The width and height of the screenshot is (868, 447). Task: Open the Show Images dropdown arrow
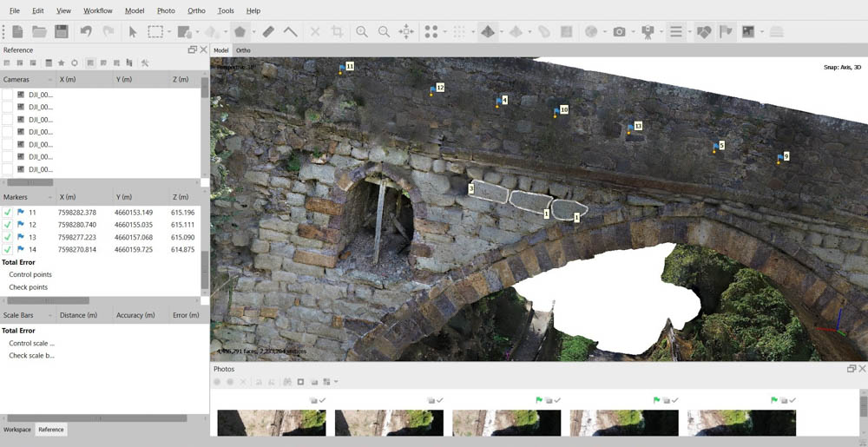762,32
